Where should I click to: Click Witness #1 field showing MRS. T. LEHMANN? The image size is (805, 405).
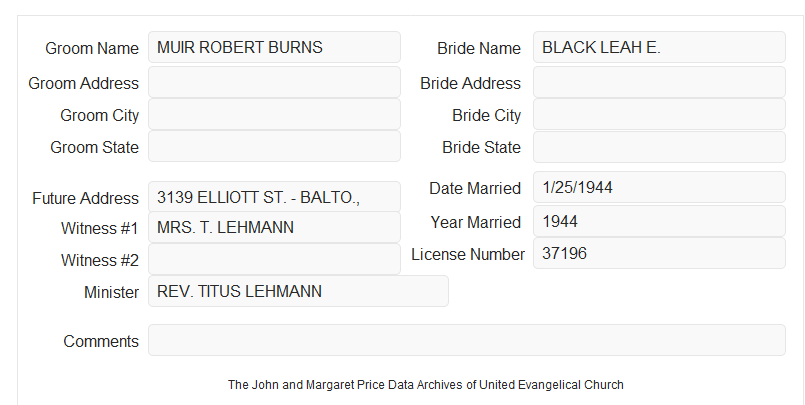click(274, 227)
